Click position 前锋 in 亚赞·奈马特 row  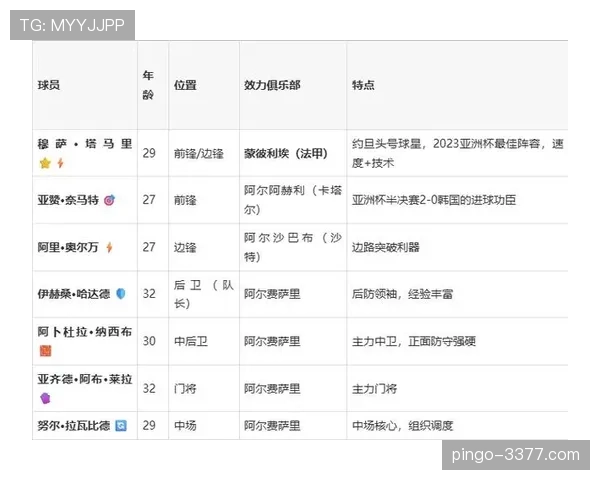(185, 200)
